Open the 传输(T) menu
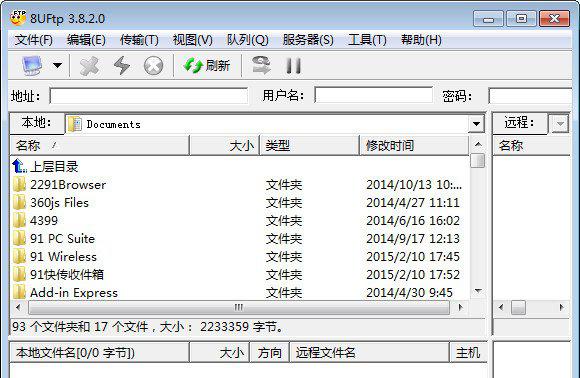Image resolution: width=580 pixels, height=378 pixels. [139, 40]
